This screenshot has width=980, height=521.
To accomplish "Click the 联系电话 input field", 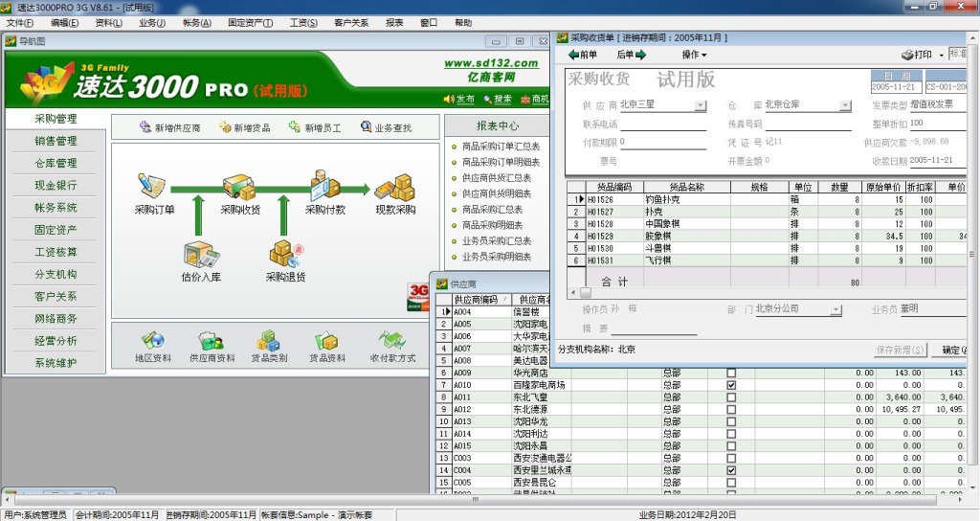I will point(663,124).
